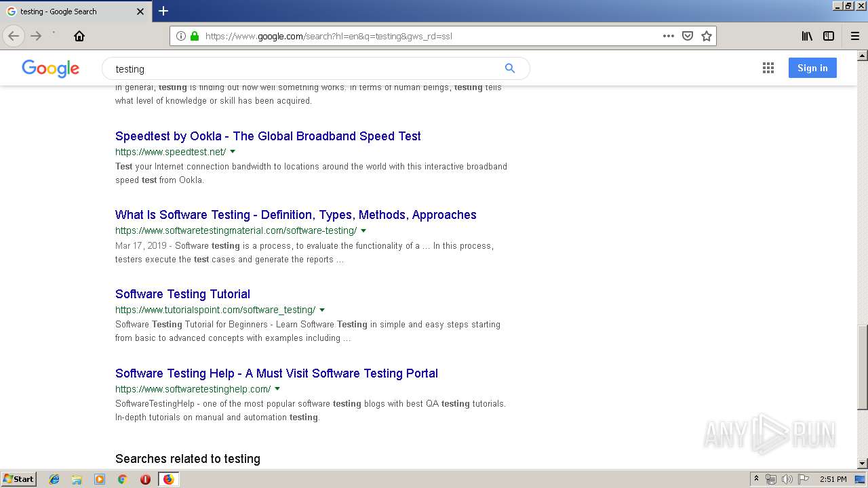
Task: Open Speedtest by Ookla result
Action: (268, 136)
